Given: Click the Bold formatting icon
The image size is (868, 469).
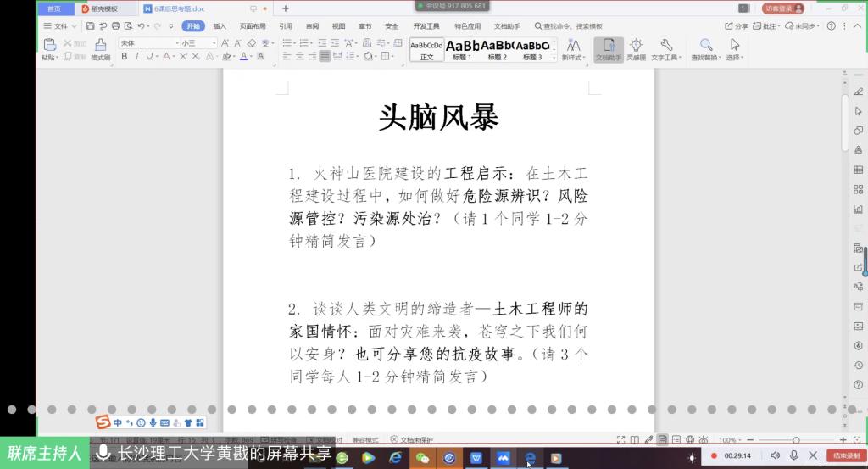Looking at the screenshot, I should [124, 56].
